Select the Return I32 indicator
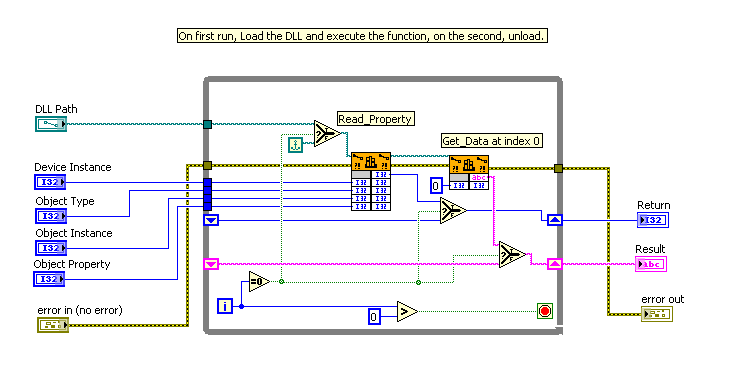730x366 pixels. [653, 220]
